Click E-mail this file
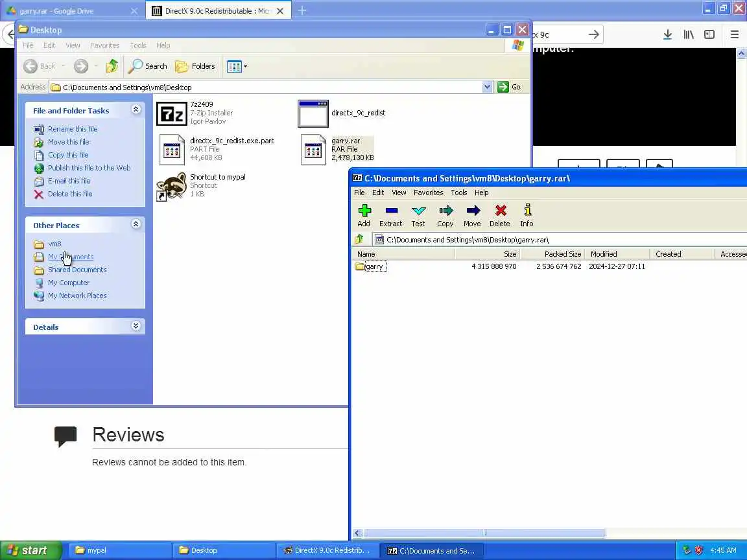 click(x=69, y=180)
